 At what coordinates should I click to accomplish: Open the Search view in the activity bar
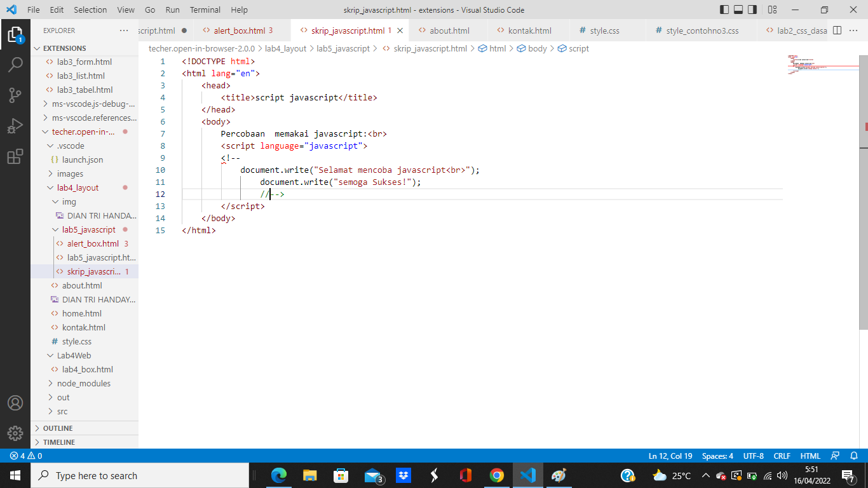(15, 63)
